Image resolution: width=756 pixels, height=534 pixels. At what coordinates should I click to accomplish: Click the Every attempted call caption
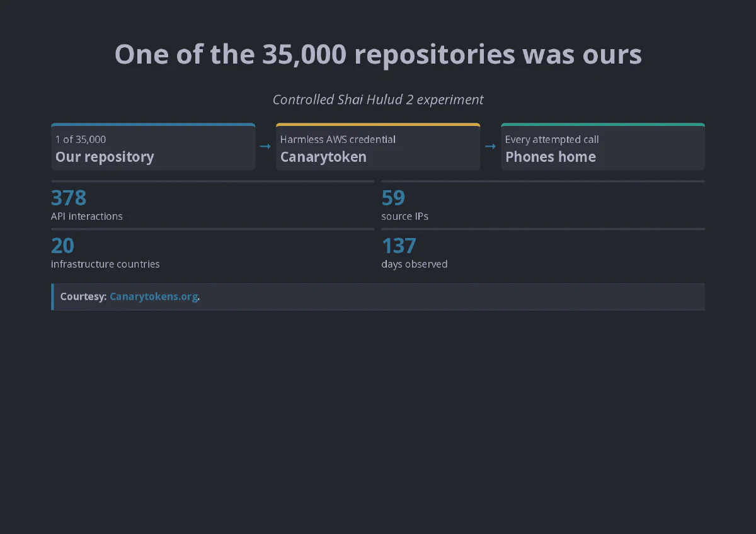[552, 139]
